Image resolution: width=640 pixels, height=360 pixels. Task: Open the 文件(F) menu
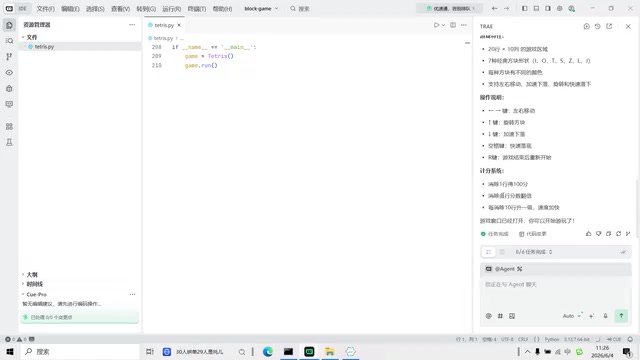(x=45, y=9)
